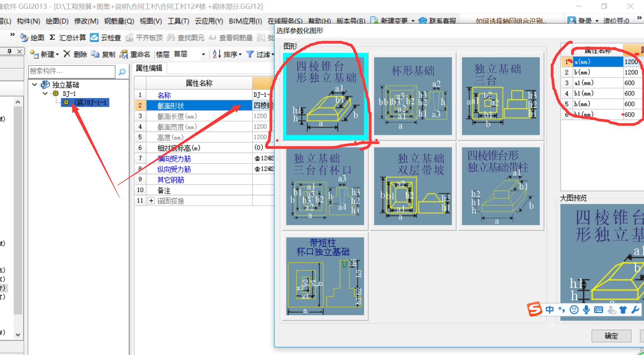Click the Sogou skin shirt icon
Viewport: 644px width, 355px height.
(623, 310)
